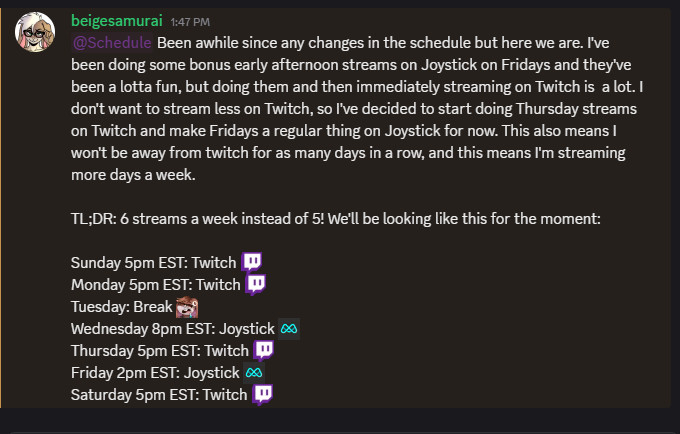Viewport: 680px width, 434px height.
Task: Click the emoji next to Tuesday: Break
Action: tap(186, 307)
